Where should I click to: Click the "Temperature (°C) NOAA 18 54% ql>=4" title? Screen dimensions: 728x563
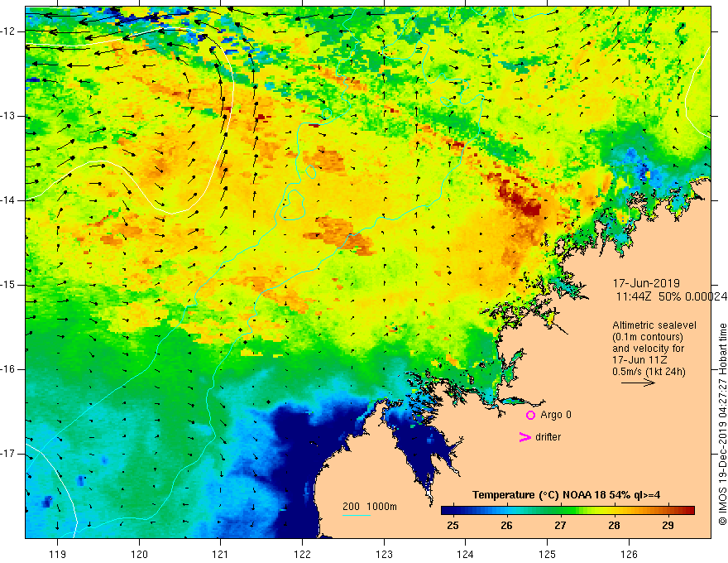tap(567, 495)
